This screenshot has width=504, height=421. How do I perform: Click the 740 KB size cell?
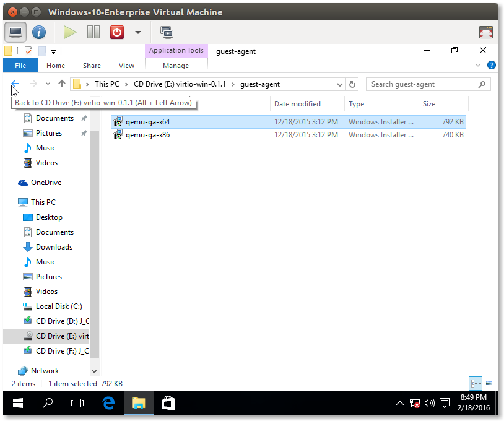click(453, 134)
